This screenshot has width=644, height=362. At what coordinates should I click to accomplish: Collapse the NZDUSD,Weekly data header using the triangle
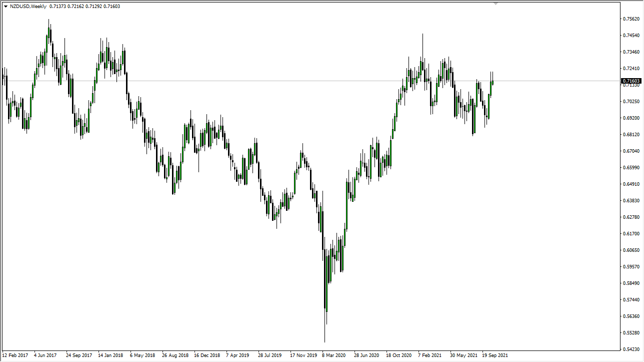click(6, 6)
